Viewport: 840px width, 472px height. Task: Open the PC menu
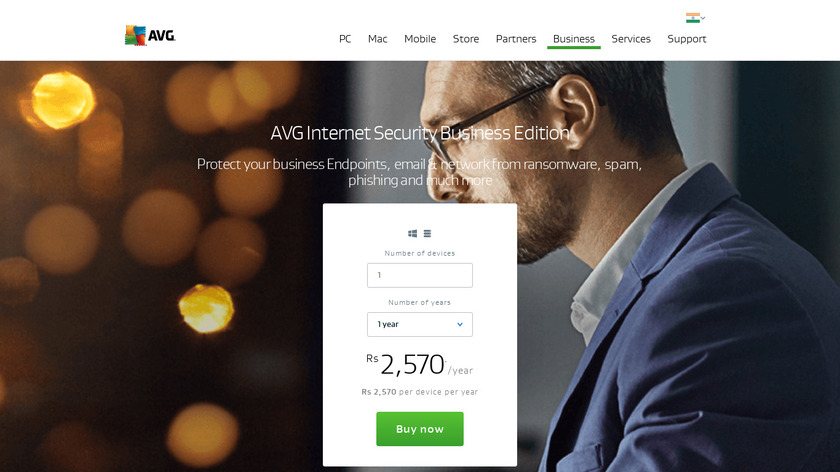[x=345, y=39]
